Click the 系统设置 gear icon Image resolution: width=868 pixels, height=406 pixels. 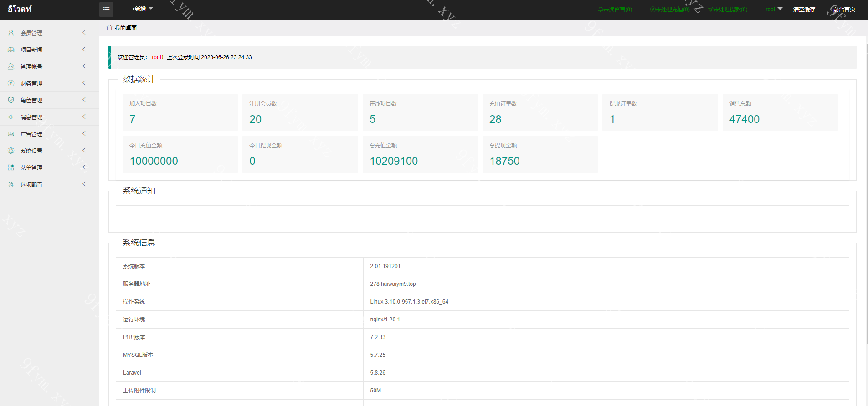click(x=11, y=151)
